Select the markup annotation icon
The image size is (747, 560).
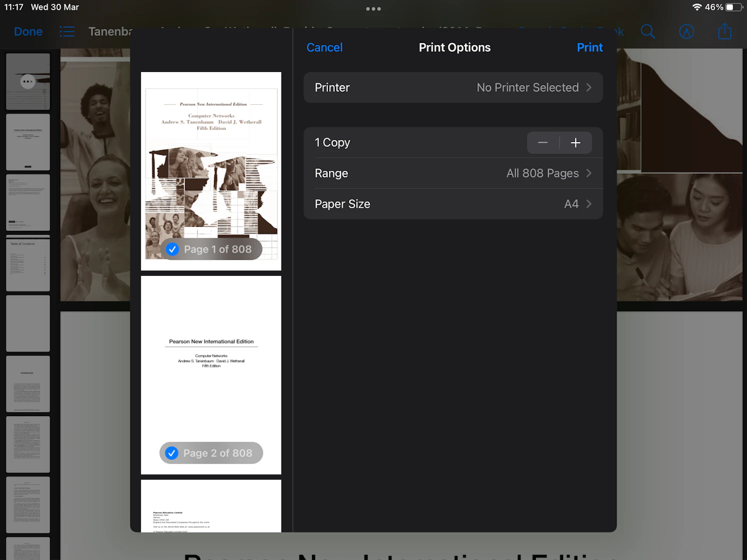pyautogui.click(x=686, y=31)
